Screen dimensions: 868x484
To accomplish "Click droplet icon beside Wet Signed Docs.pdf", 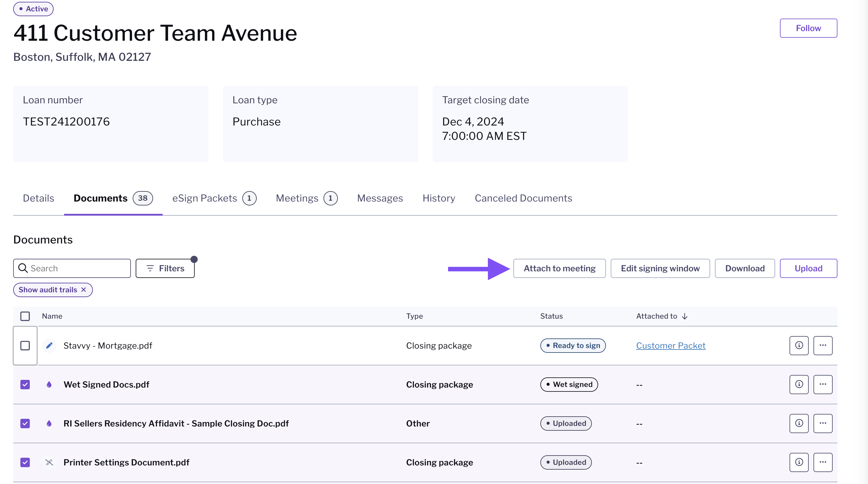I will pos(49,384).
